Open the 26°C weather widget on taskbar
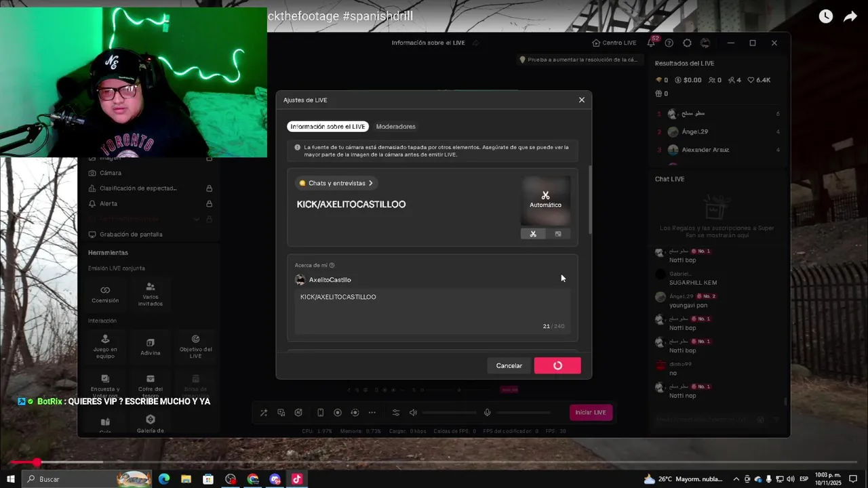 coord(684,479)
